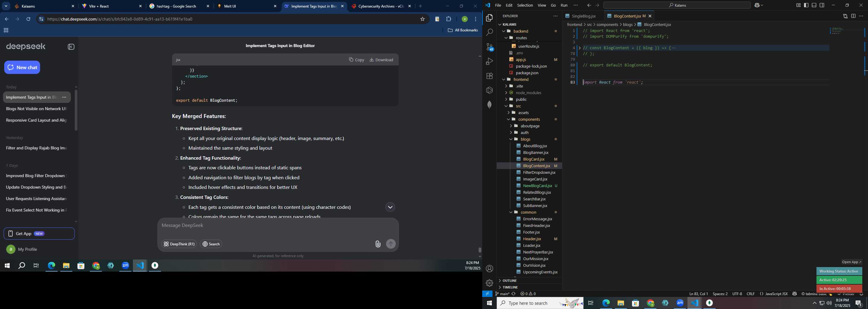Click the CRLF end of line setting
The height and width of the screenshot is (309, 868).
point(751,294)
